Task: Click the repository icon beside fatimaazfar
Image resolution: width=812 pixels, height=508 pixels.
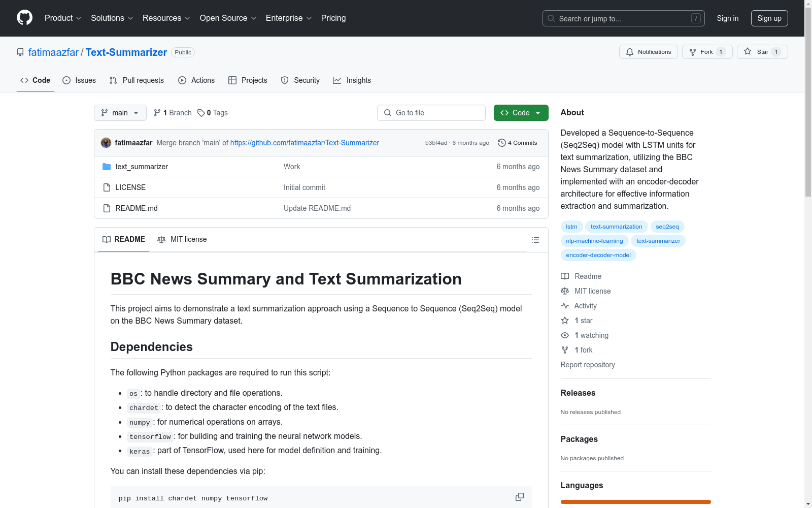Action: (x=20, y=52)
